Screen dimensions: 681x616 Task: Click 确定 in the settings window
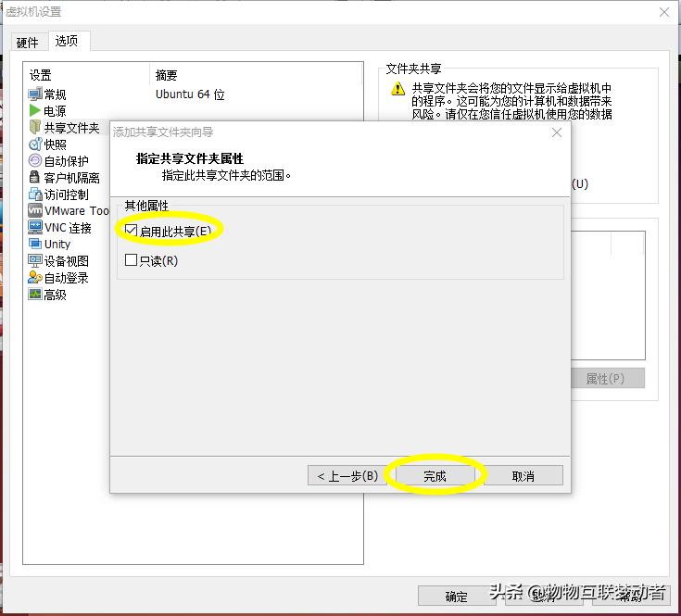(456, 596)
